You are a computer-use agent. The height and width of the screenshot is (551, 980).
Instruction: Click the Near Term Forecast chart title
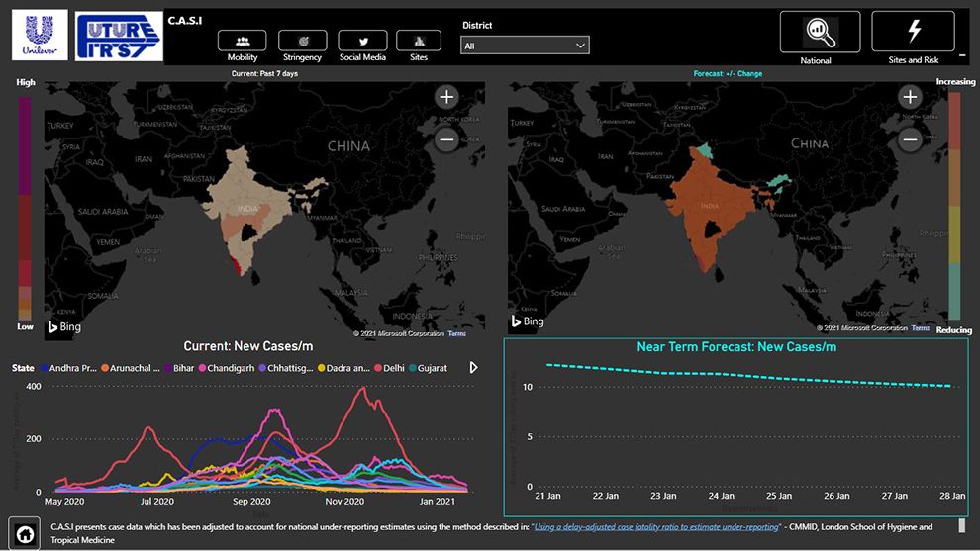click(x=736, y=346)
